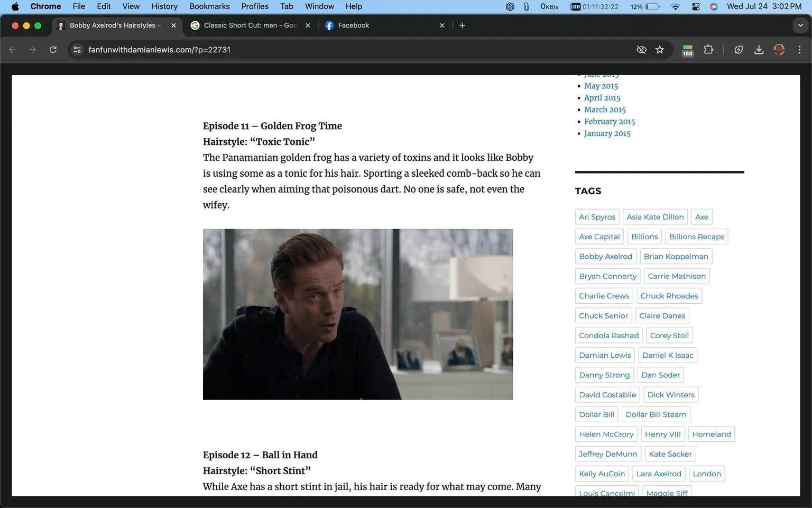This screenshot has width=812, height=508.
Task: Click the Bobby Axelrod screenshot image
Action: [357, 313]
